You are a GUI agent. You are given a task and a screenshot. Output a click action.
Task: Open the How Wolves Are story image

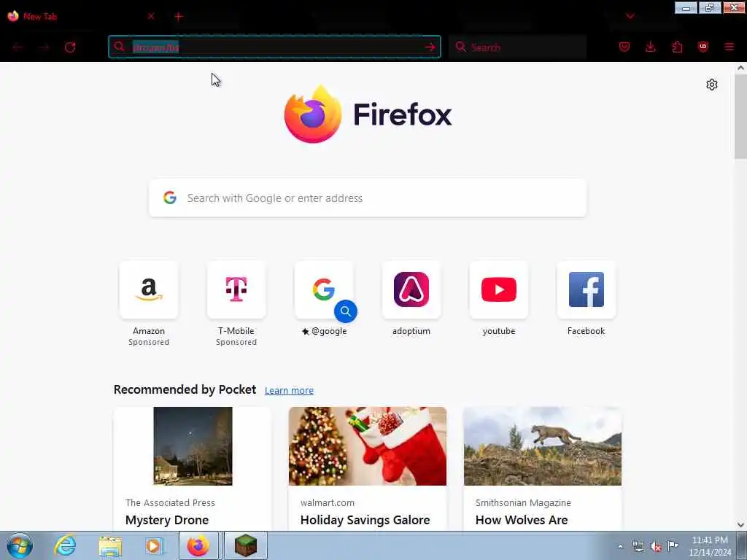point(542,446)
